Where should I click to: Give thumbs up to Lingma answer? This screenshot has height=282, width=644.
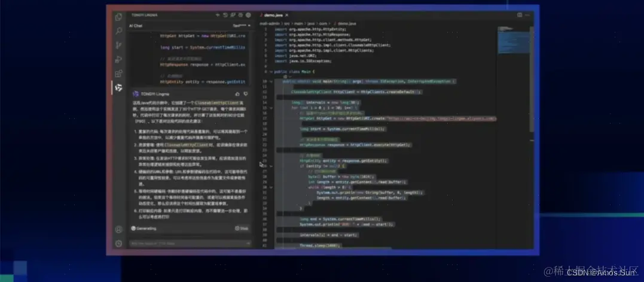coord(237,94)
